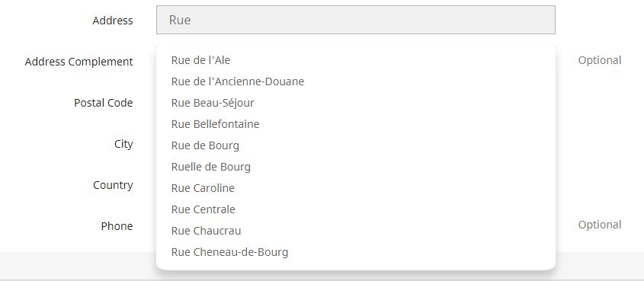Click the Address input field containing Rue

coord(356,20)
